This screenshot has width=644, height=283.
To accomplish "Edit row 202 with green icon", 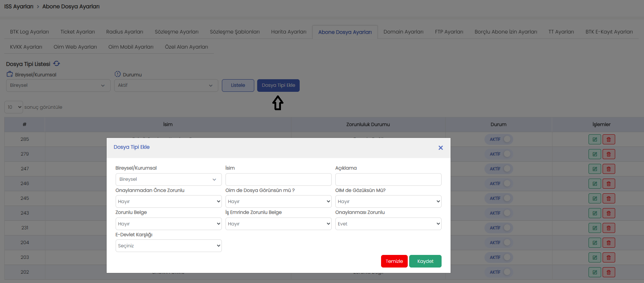I will tap(595, 272).
